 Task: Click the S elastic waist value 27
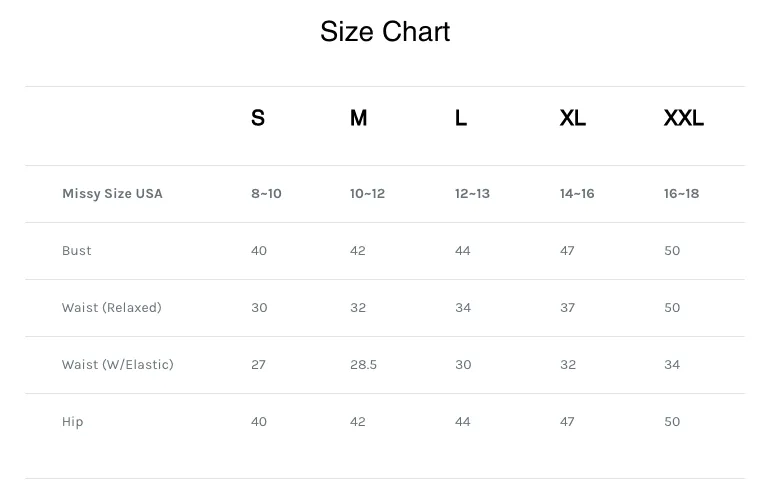[258, 365]
